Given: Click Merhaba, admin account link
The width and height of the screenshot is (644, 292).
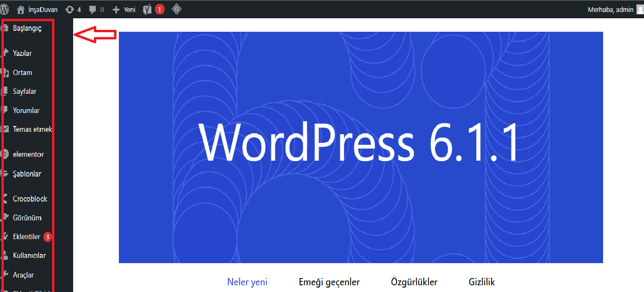Looking at the screenshot, I should (610, 9).
